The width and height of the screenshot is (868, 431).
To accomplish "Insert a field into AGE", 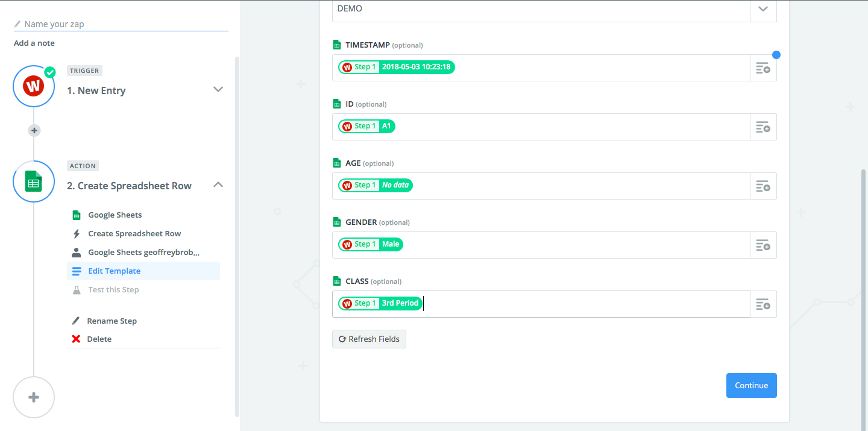I will pos(763,186).
